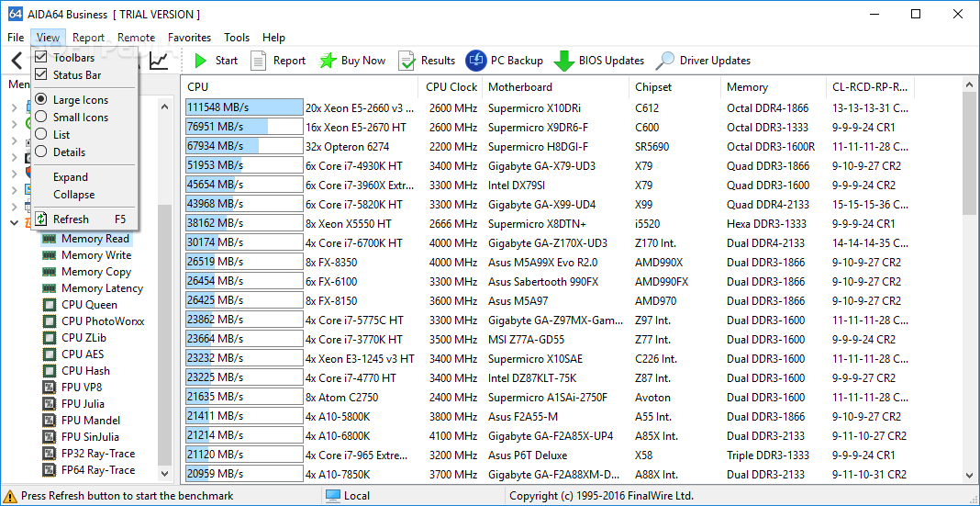Choose Expand in the View menu

click(84, 177)
